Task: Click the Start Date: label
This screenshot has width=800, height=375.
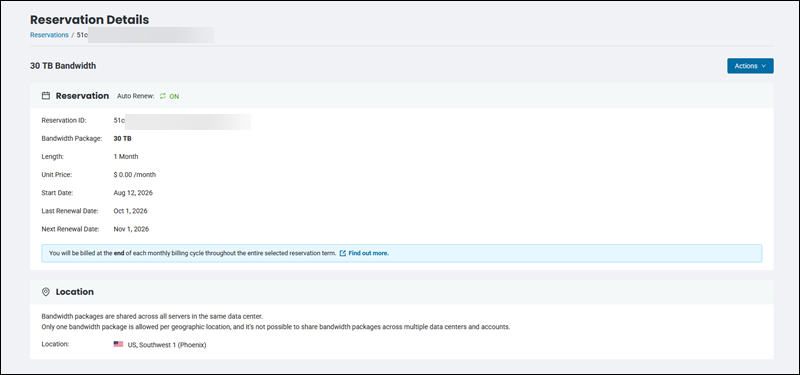Action: (x=57, y=193)
